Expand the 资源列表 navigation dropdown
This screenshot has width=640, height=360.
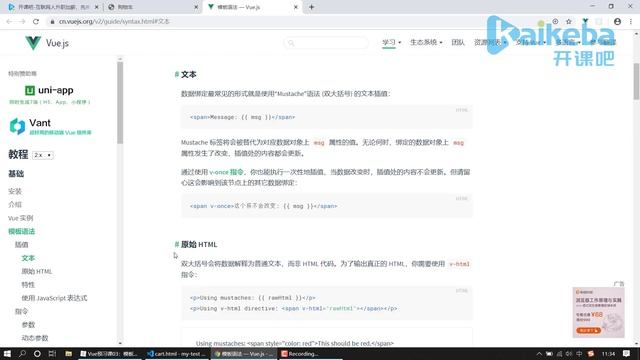coord(490,42)
